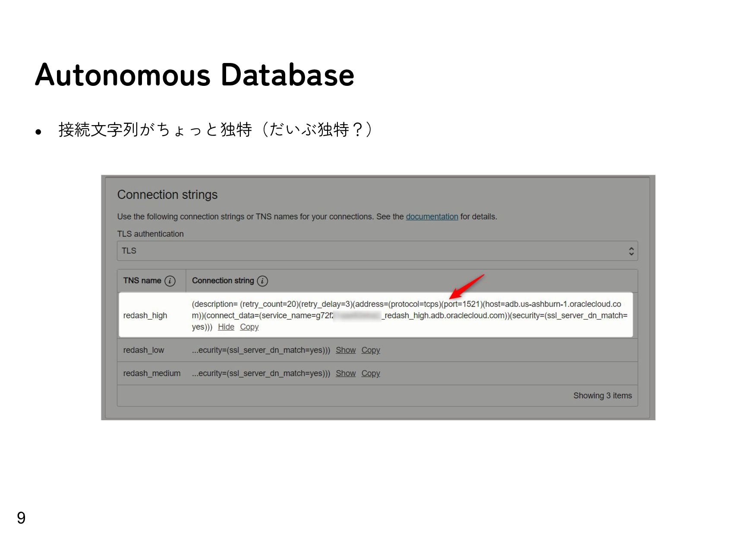Viewport: 756px width, 535px height.
Task: Show the redash_low connection string
Action: [346, 350]
